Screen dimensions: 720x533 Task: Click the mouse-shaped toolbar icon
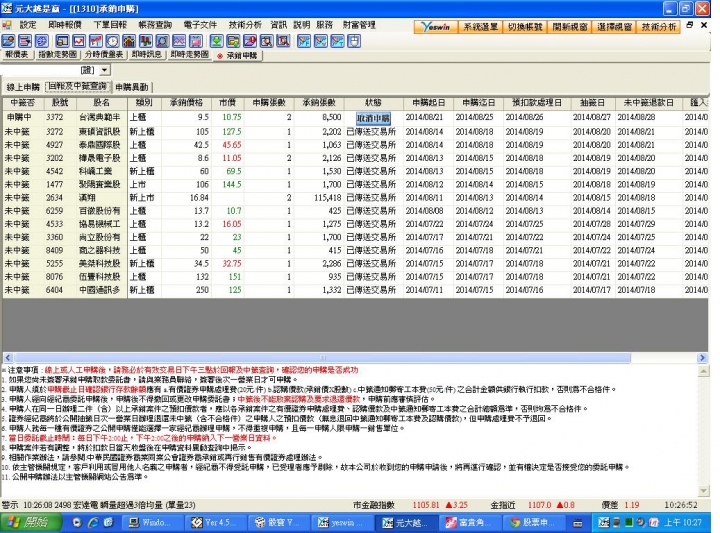click(x=354, y=41)
